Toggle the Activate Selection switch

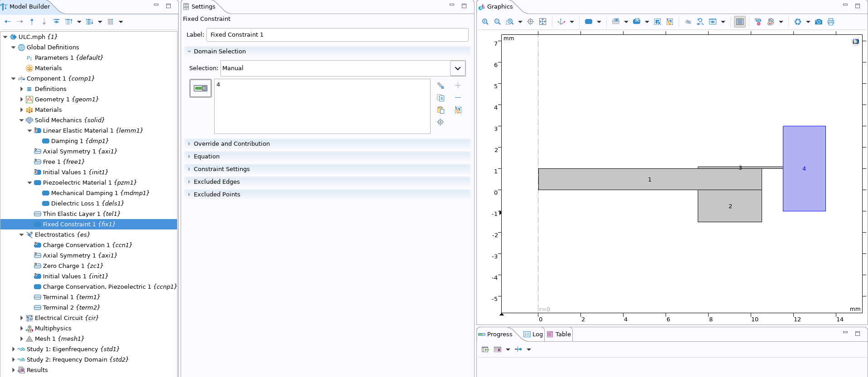pos(200,88)
